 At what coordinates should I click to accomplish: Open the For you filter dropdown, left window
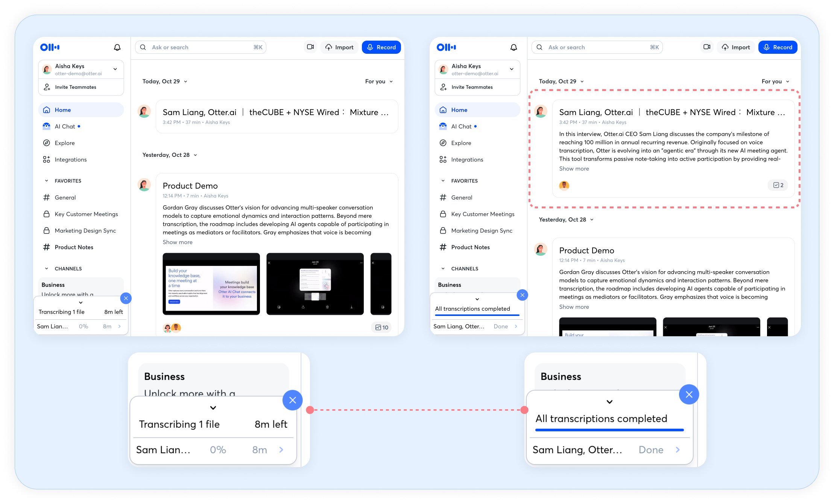point(379,81)
